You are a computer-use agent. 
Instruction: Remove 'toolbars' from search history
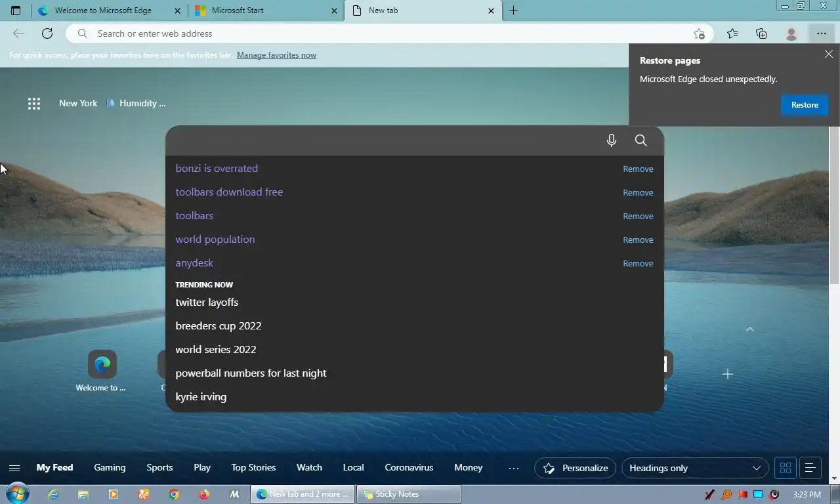tap(638, 216)
